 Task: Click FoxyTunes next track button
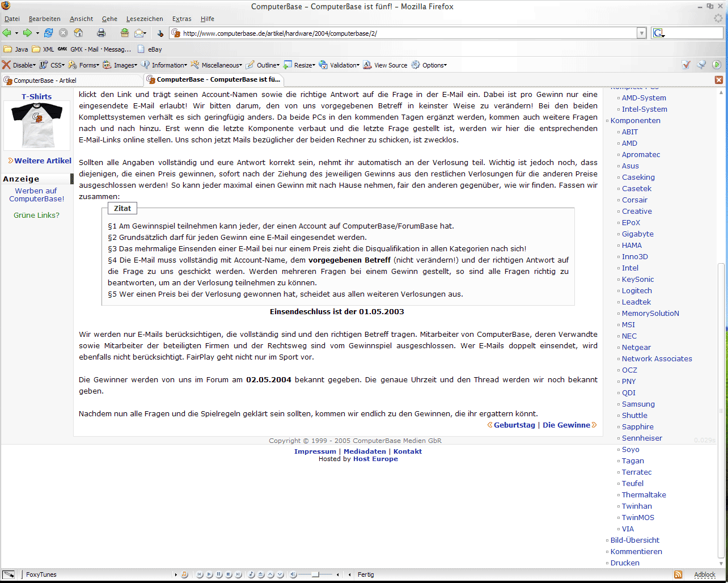[x=238, y=574]
